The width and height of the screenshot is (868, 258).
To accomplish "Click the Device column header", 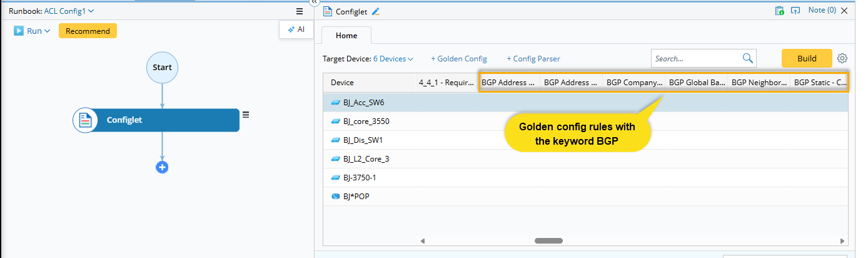I will 370,82.
